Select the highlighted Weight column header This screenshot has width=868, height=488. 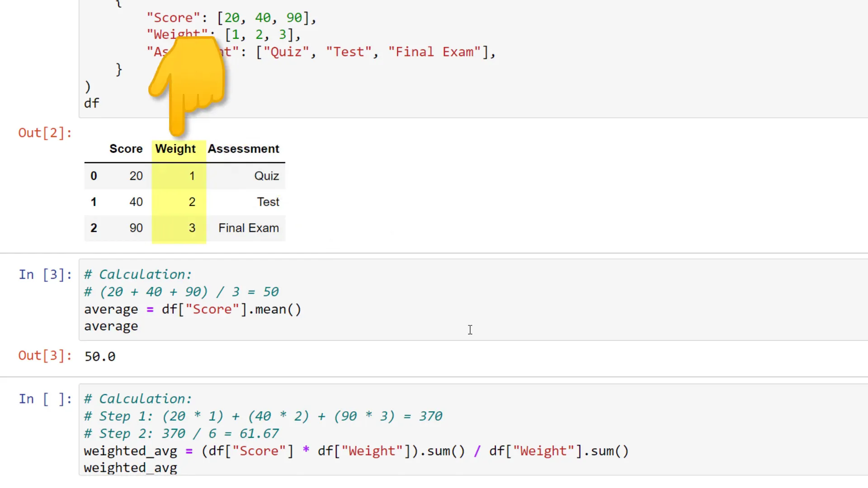(175, 149)
